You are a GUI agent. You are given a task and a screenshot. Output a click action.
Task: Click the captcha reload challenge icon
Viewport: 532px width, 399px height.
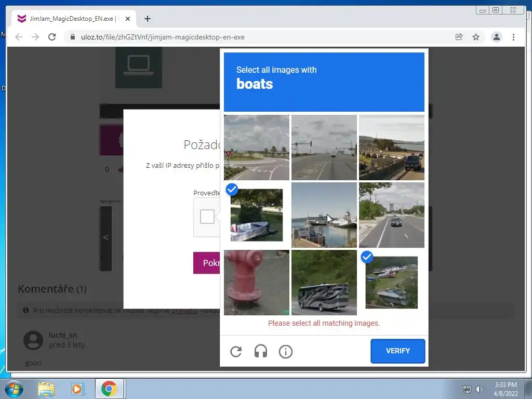(x=236, y=352)
